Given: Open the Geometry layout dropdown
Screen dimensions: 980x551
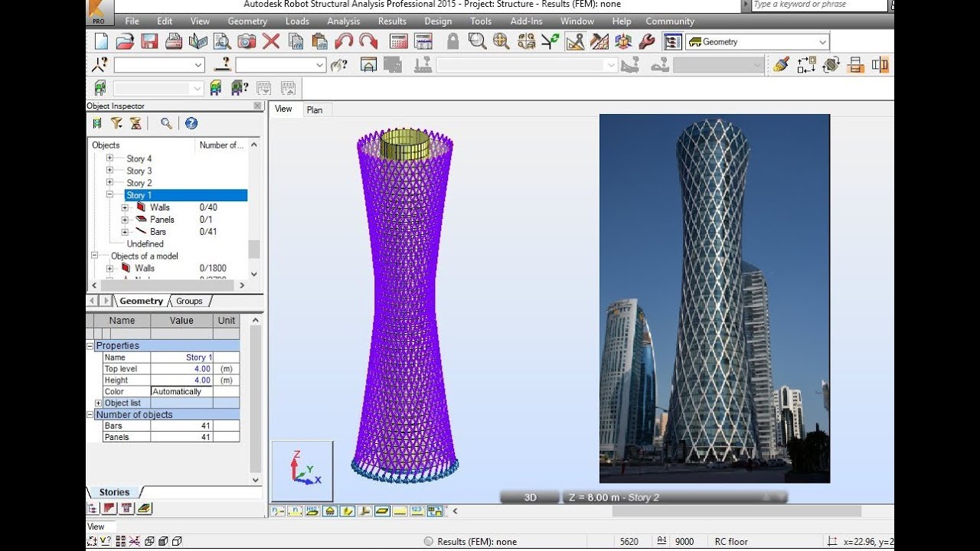Looking at the screenshot, I should pos(758,42).
